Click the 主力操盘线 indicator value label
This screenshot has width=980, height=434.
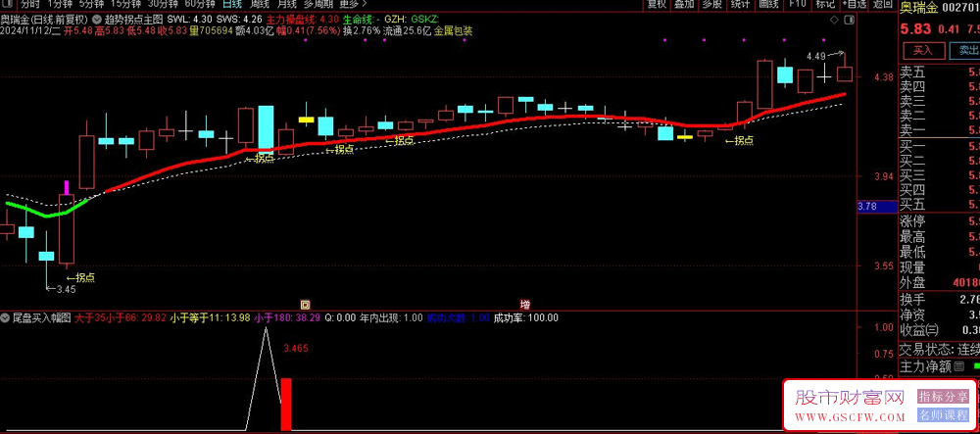pos(303,20)
